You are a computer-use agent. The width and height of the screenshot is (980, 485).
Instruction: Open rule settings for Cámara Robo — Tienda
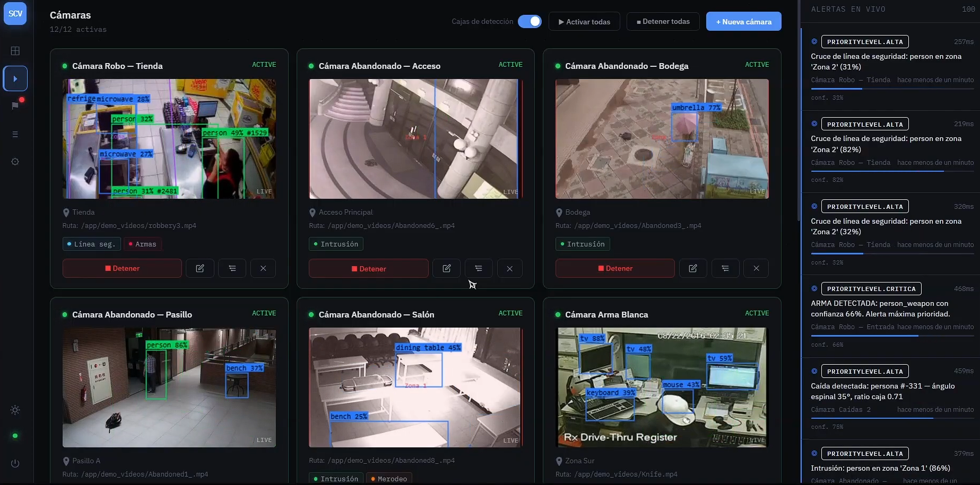(232, 268)
